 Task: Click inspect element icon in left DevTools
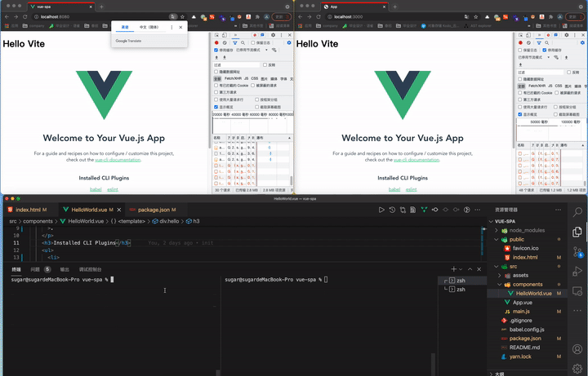(x=216, y=35)
